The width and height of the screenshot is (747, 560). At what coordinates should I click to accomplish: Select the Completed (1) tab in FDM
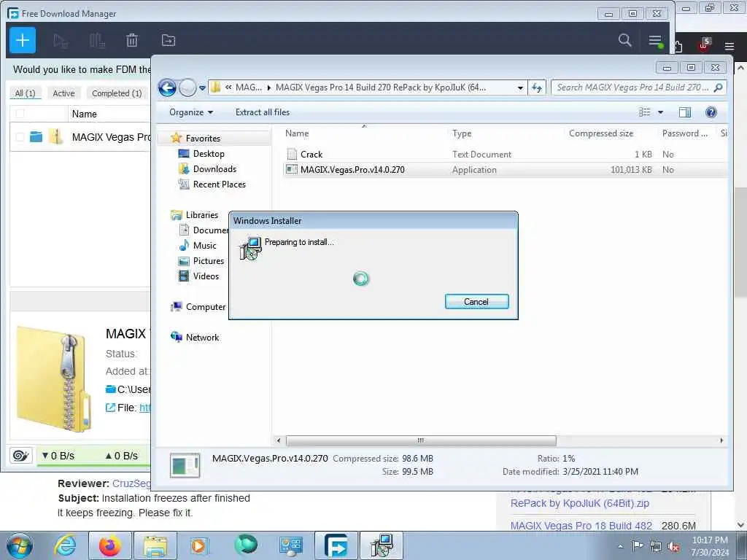point(117,93)
